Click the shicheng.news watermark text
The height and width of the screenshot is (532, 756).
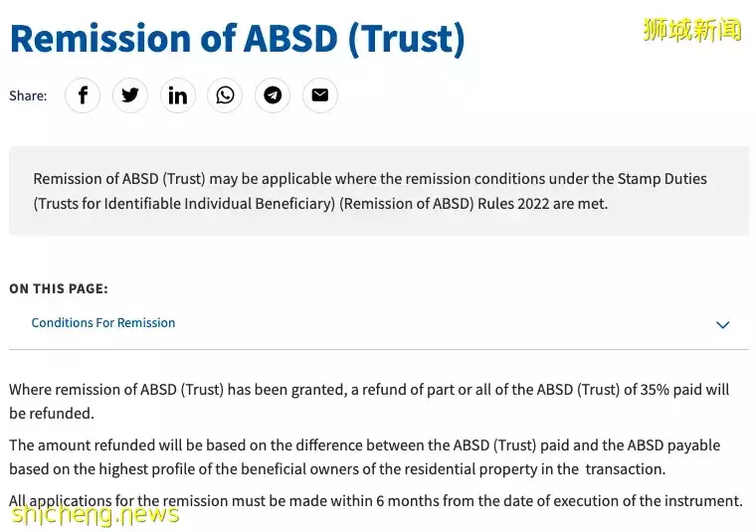click(95, 514)
